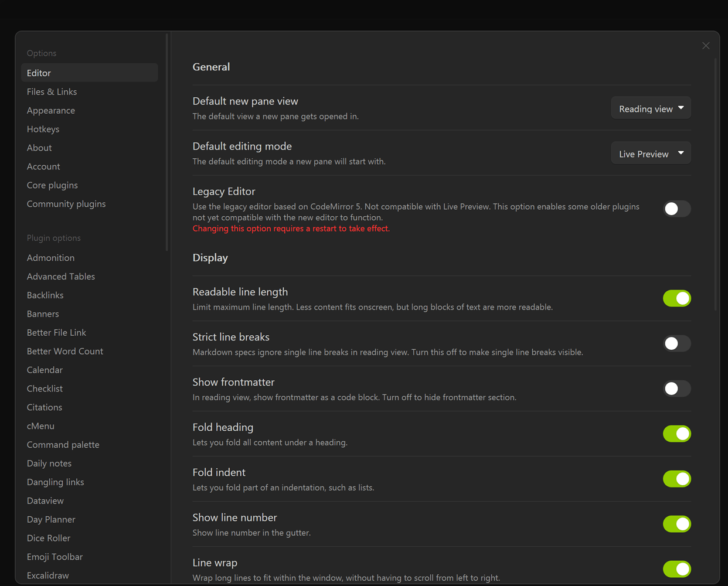The image size is (728, 586).
Task: Open the Default editing mode dropdown
Action: (651, 153)
